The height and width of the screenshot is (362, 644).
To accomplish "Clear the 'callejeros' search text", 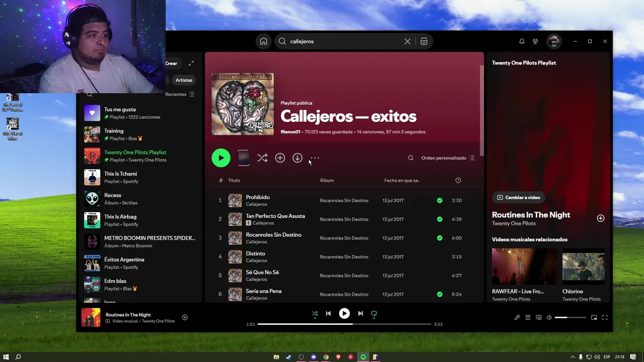I will pyautogui.click(x=408, y=41).
